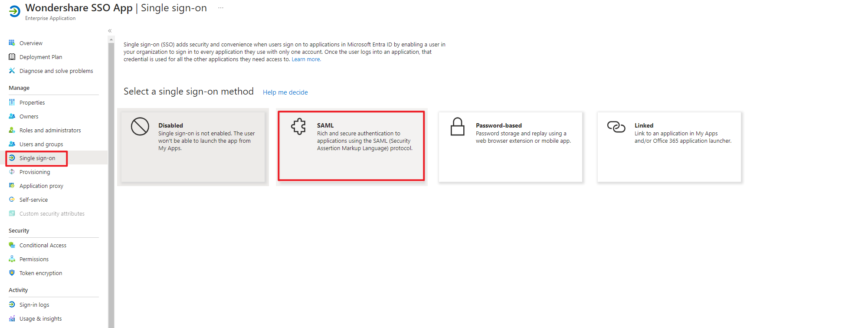Follow the Learn more link
Image resolution: width=868 pixels, height=328 pixels.
click(x=306, y=59)
